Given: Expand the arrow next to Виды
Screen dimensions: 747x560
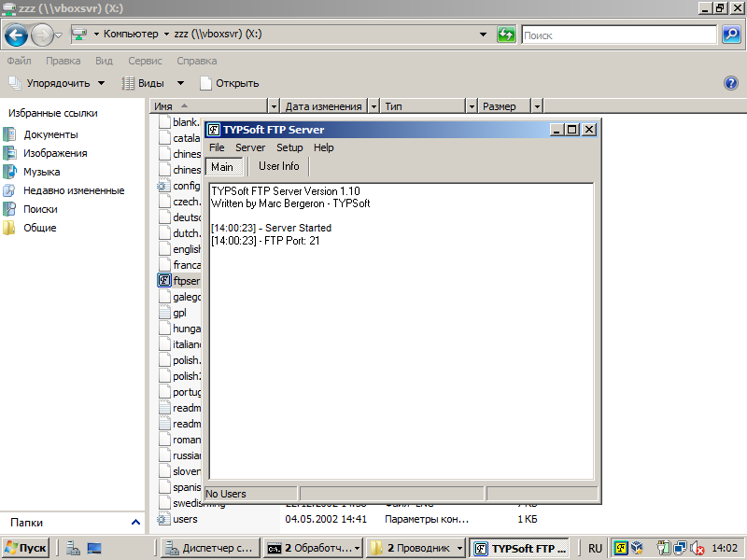Looking at the screenshot, I should point(180,83).
